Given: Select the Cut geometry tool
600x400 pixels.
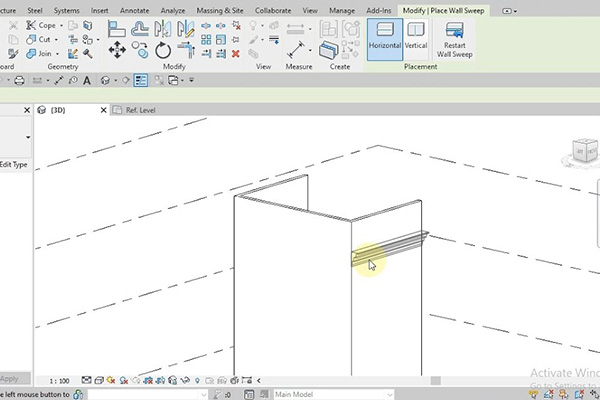Looking at the screenshot, I should pos(38,39).
